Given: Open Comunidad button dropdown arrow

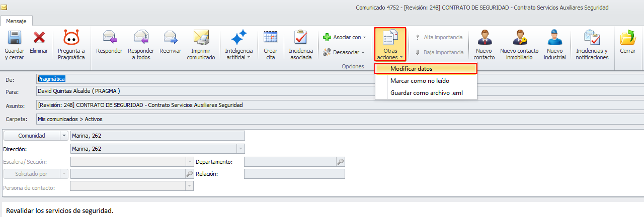Looking at the screenshot, I should 64,136.
